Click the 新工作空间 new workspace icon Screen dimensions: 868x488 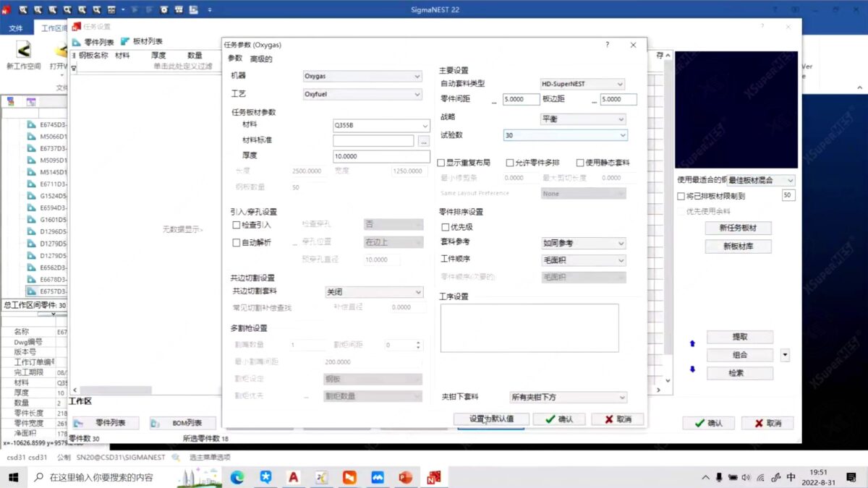click(23, 50)
